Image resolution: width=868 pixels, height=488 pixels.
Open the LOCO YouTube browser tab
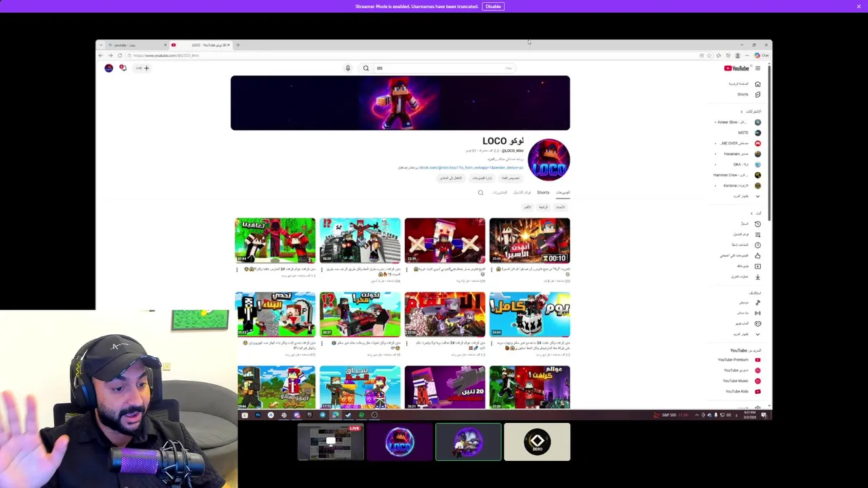(x=201, y=45)
